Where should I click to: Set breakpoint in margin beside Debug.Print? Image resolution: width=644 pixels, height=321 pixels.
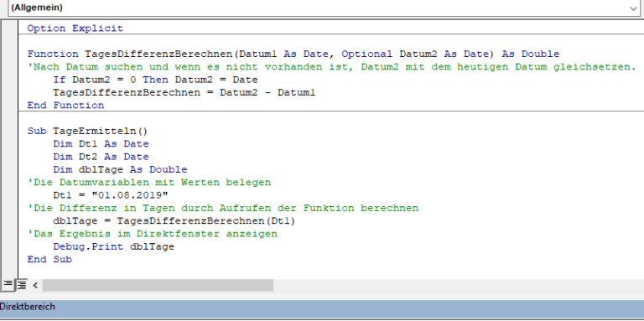tap(9, 246)
